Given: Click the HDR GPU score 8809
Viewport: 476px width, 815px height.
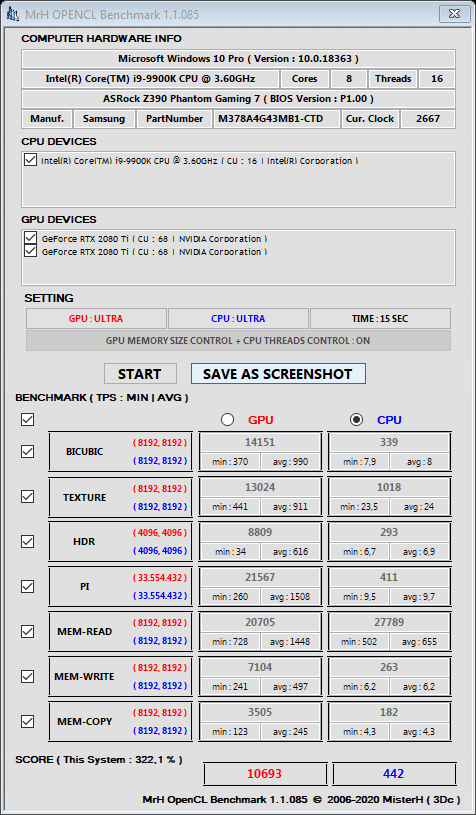Looking at the screenshot, I should tap(260, 532).
